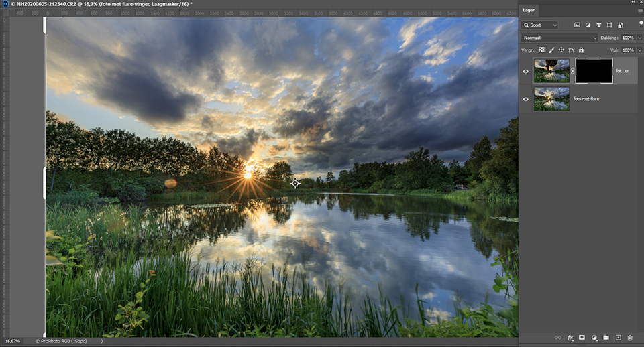Hide the top masked layer

click(526, 72)
